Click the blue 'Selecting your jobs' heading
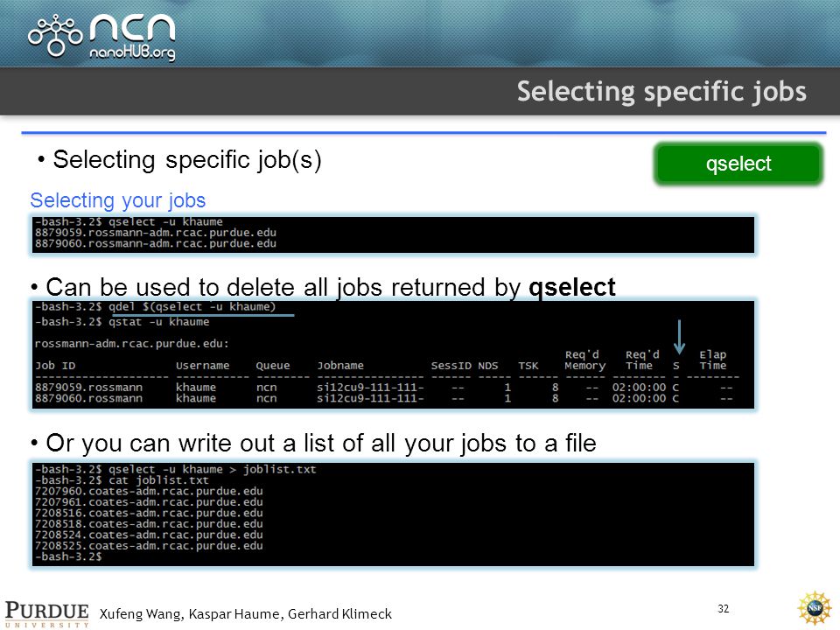Screen dimensions: 840x630 pos(118,200)
